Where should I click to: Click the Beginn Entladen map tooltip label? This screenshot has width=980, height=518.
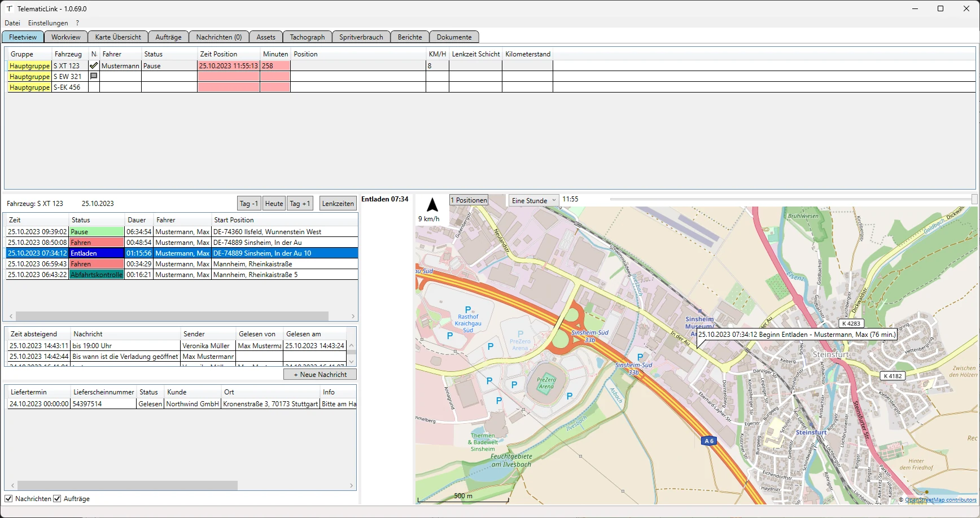[797, 335]
